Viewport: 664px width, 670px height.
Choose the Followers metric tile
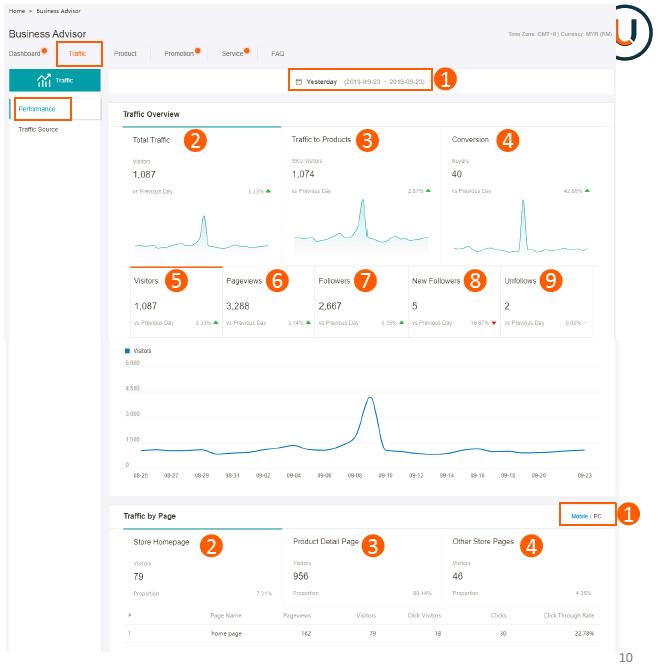[361, 302]
